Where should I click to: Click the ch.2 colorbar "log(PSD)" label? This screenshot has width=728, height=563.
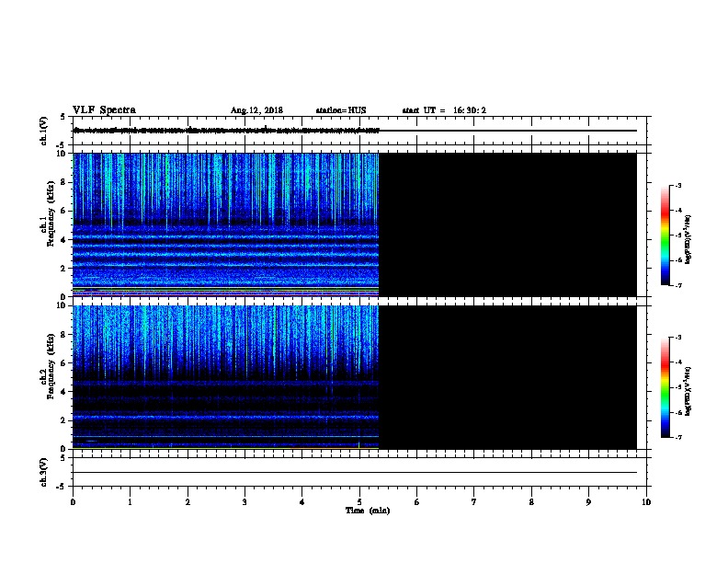pos(688,391)
